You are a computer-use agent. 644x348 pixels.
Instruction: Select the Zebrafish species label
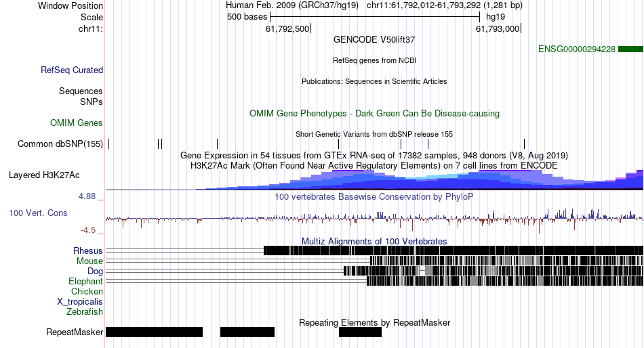[x=85, y=312]
